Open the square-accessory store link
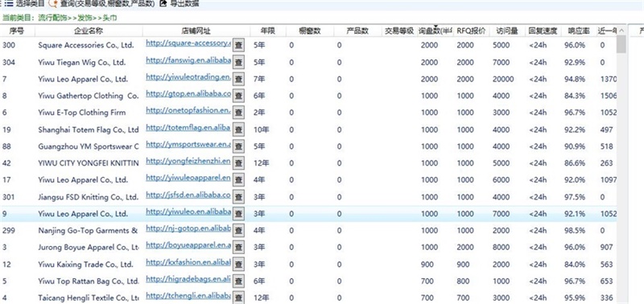 tap(188, 43)
